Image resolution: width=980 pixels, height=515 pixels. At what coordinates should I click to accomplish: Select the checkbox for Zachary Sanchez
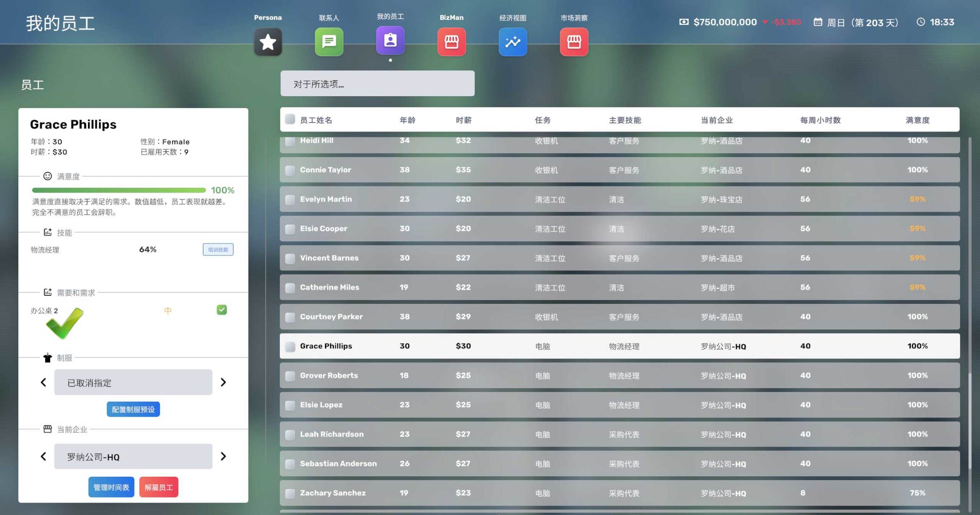click(290, 493)
